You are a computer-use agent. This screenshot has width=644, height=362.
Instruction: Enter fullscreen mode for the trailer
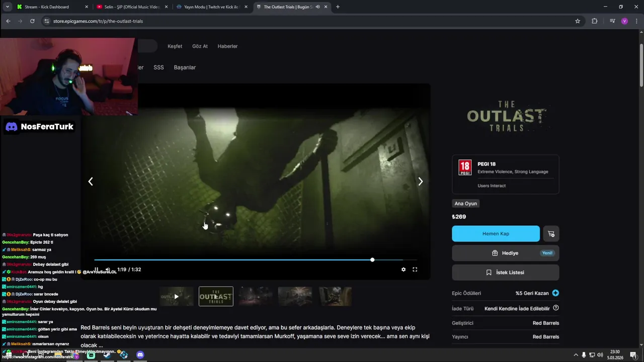(x=415, y=269)
